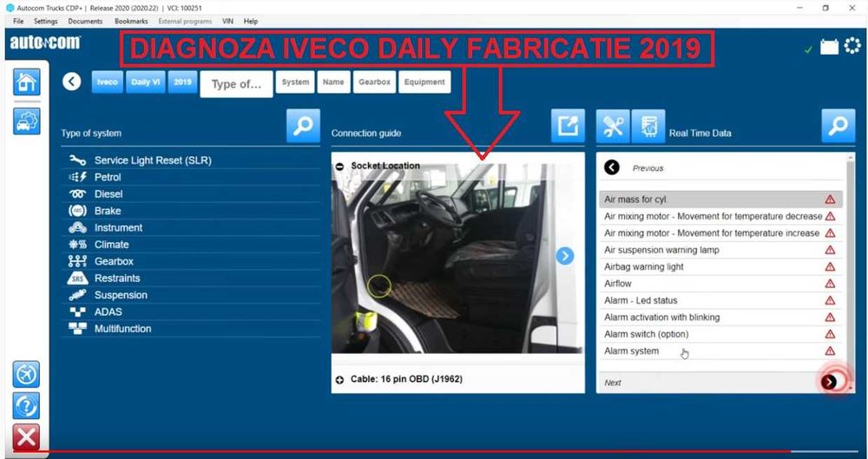Choose the Climate system type

point(191,245)
